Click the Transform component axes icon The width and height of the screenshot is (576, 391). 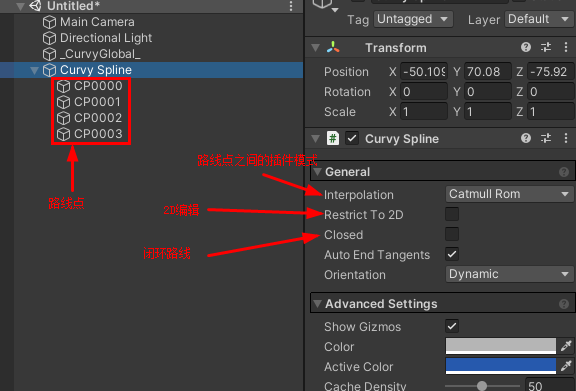[333, 47]
